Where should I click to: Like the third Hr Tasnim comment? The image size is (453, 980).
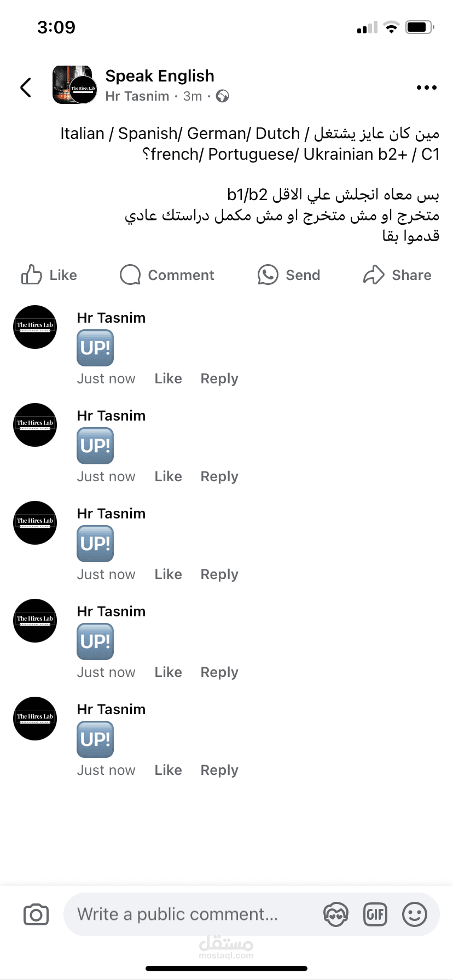[168, 574]
